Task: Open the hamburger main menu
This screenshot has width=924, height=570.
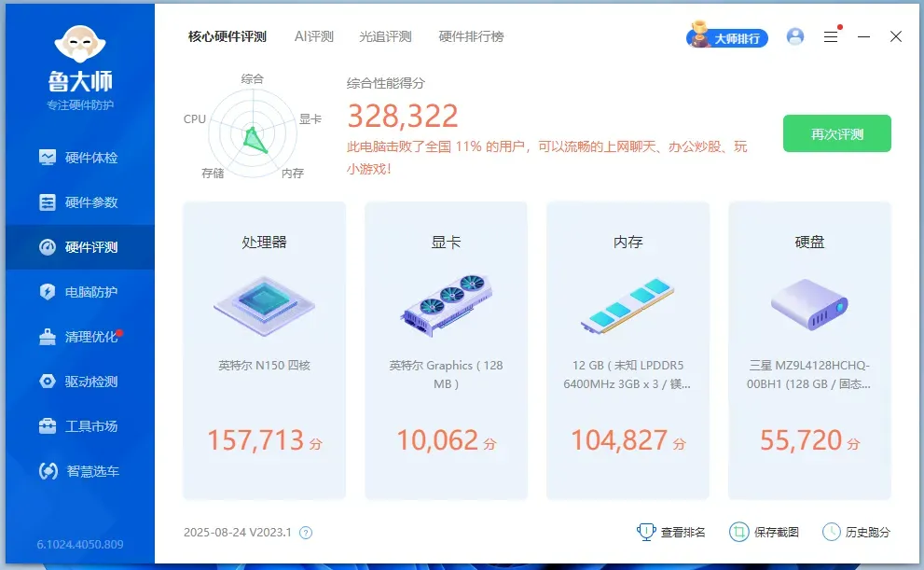Action: tap(831, 36)
